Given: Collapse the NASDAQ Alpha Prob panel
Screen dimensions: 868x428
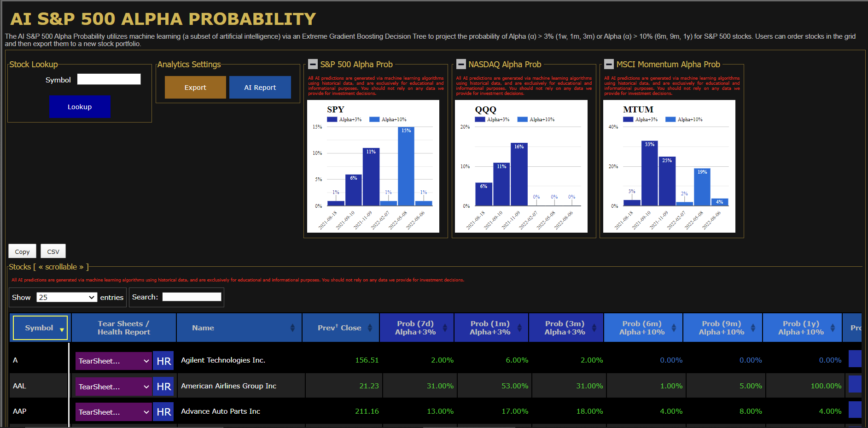Looking at the screenshot, I should [x=461, y=64].
